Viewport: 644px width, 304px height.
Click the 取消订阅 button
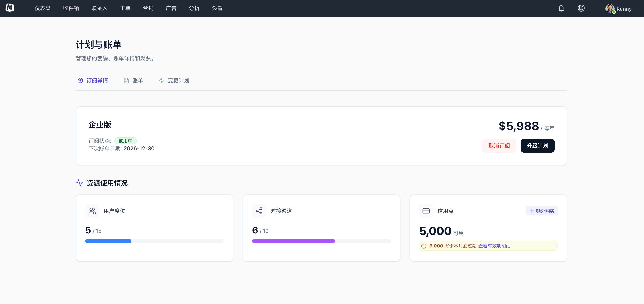(x=499, y=145)
